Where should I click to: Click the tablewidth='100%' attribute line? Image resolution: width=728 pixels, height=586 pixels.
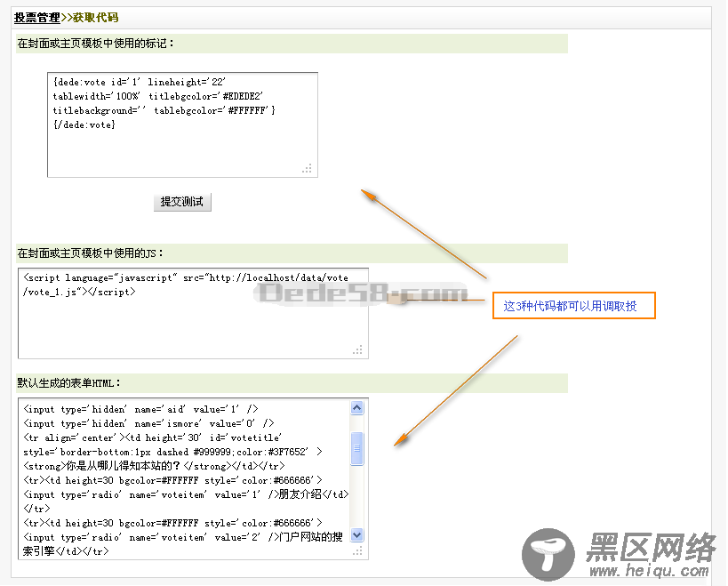click(x=158, y=96)
